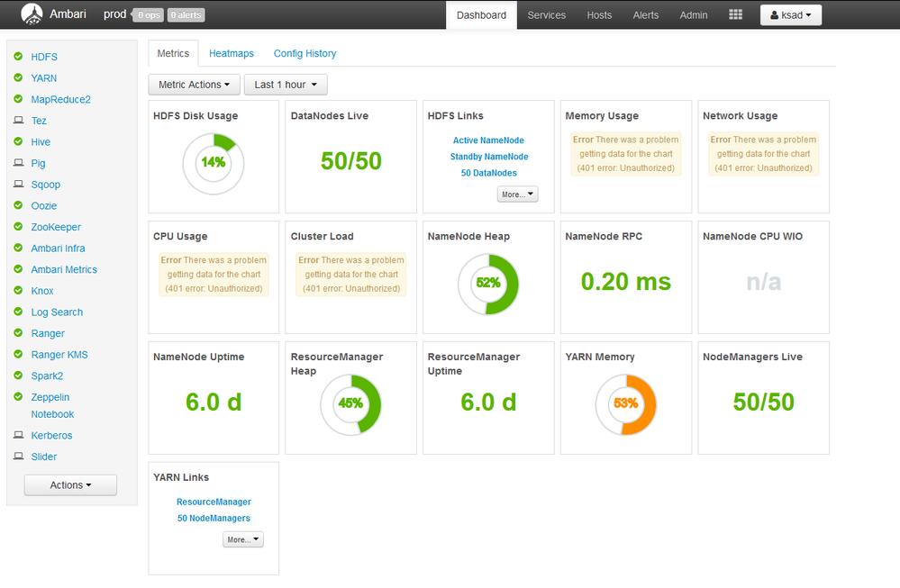Click the green status icon beside Spark2

click(18, 375)
